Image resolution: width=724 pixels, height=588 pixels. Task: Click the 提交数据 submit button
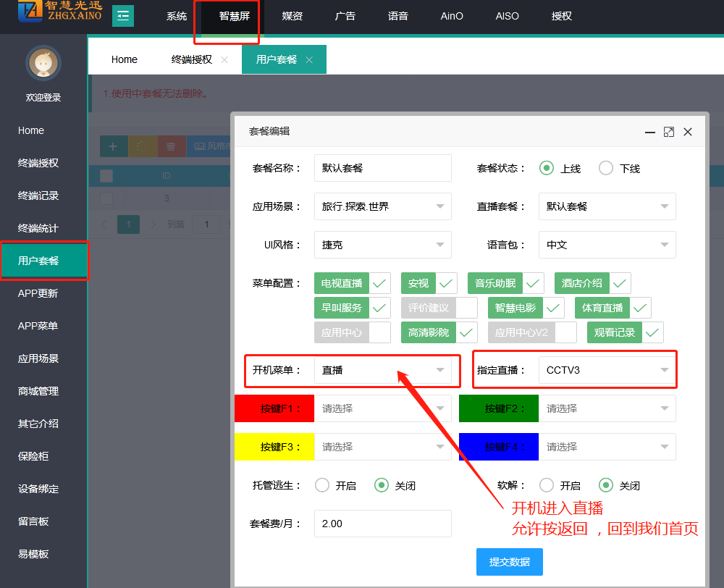(x=509, y=562)
